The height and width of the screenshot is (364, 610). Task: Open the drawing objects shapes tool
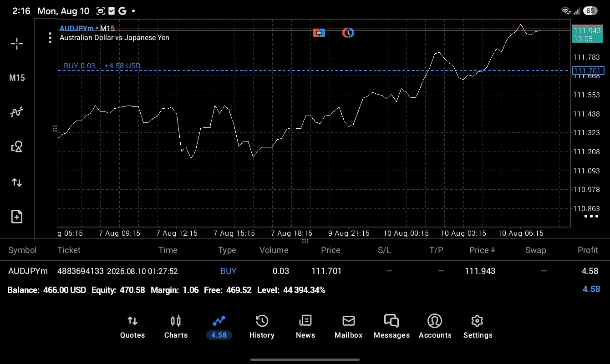click(17, 147)
